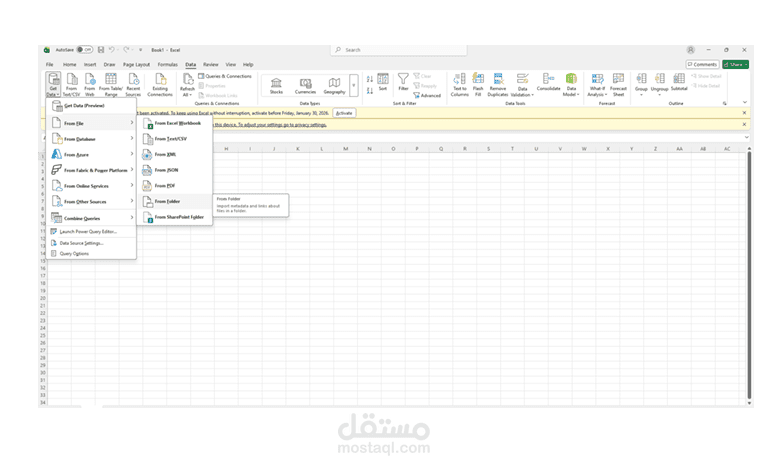Select the Stocks data type
The image size is (769, 465).
click(x=276, y=86)
